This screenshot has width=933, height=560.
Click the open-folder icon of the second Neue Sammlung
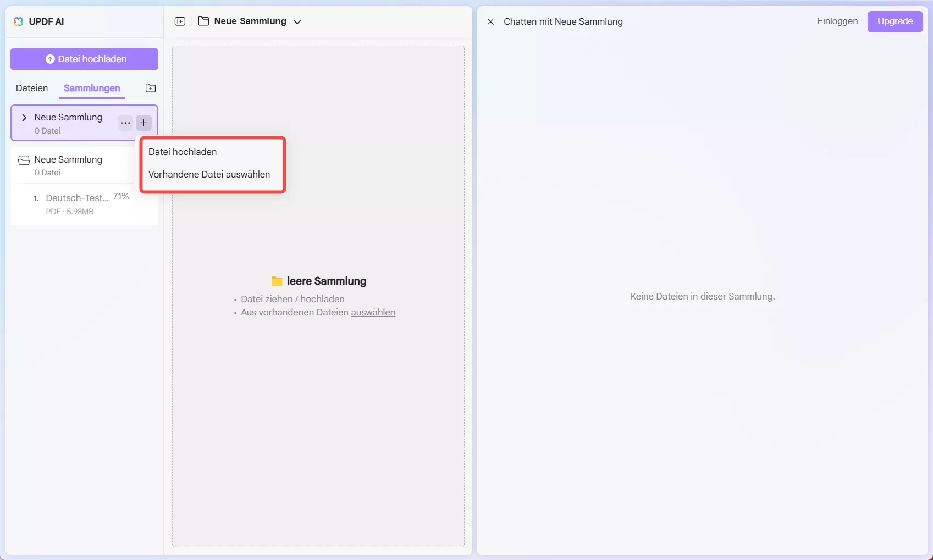[24, 160]
